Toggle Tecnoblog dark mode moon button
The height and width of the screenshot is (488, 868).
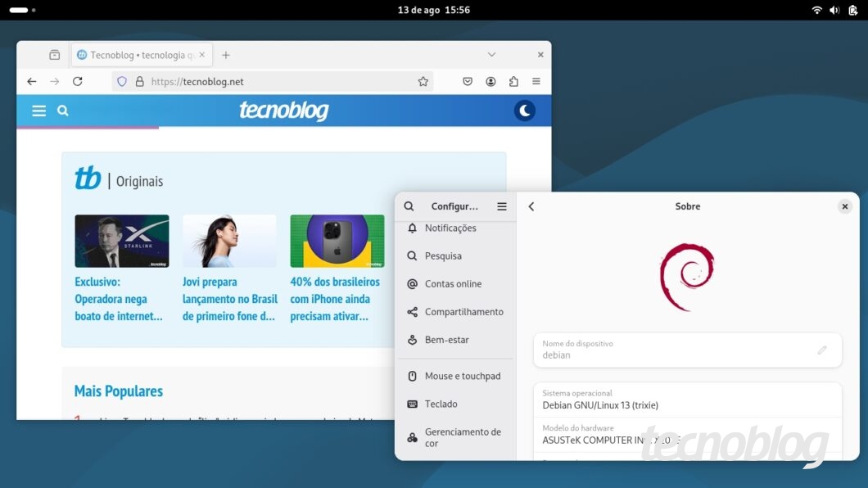[524, 111]
